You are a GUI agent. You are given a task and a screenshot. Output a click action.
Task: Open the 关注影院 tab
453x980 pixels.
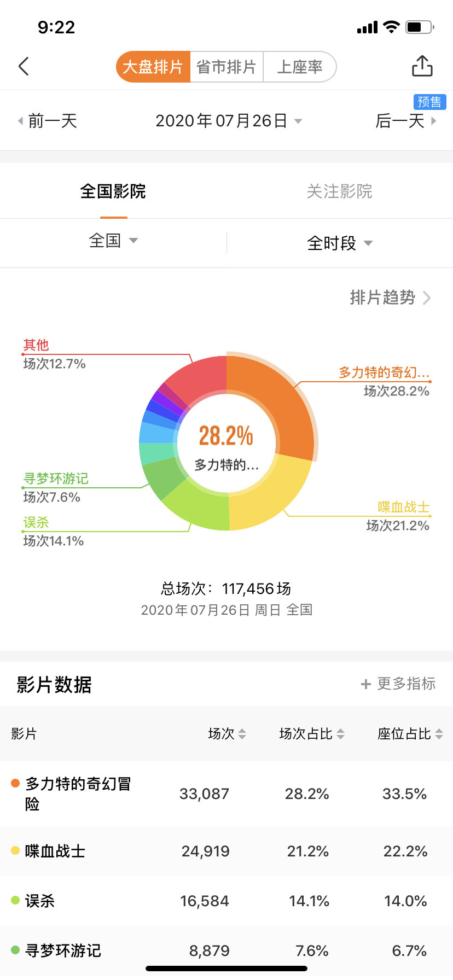(339, 191)
